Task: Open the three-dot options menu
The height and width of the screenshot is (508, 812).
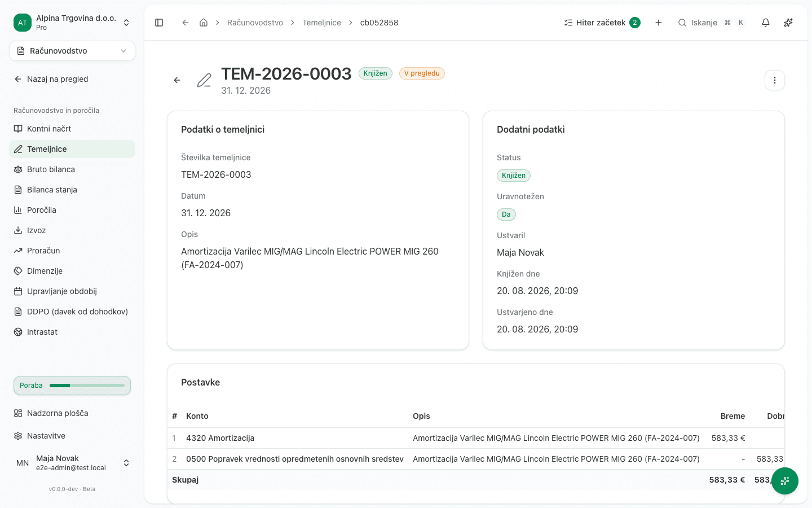Action: tap(775, 80)
